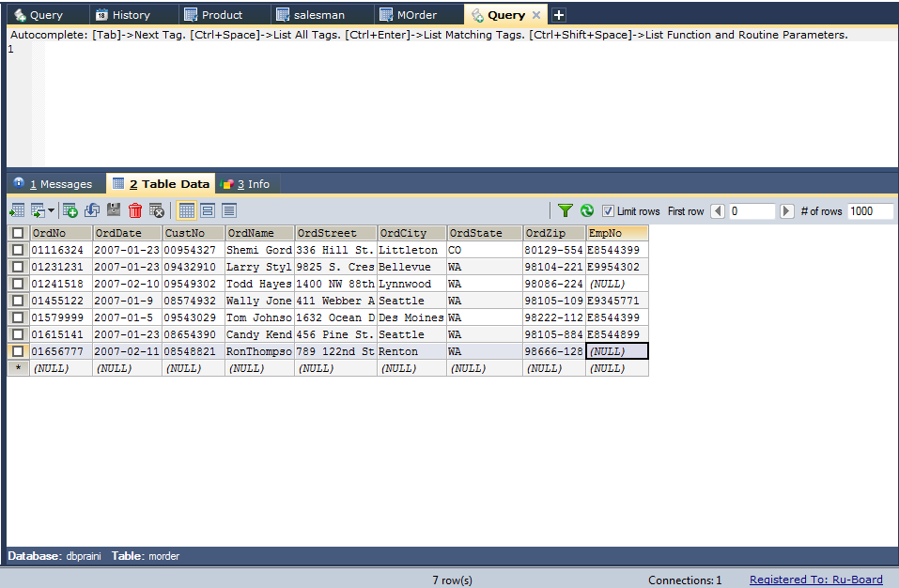Viewport: 899px width, 588px height.
Task: Delete selected rows using the trash icon
Action: click(135, 210)
